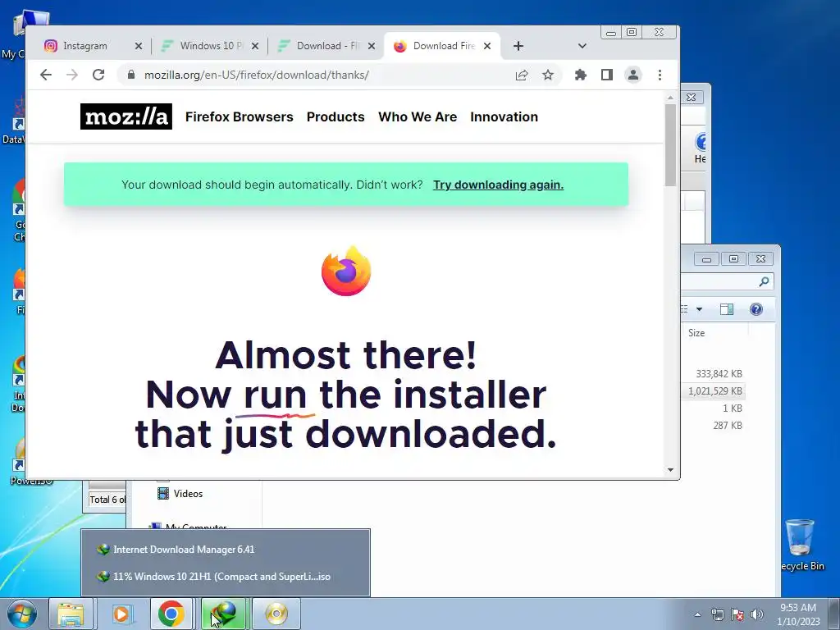Open Windows Explorer from the taskbar
Screen dimensions: 840x630
pyautogui.click(x=71, y=614)
